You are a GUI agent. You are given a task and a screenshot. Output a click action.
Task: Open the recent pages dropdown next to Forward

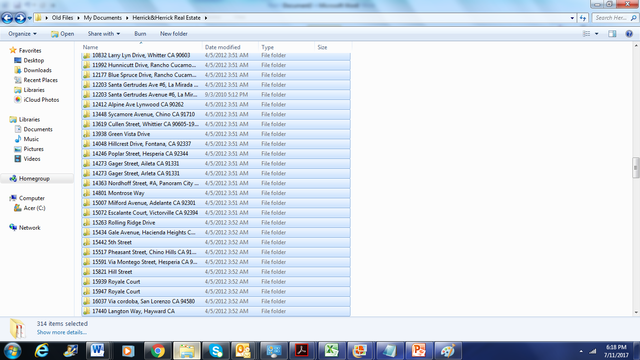[x=30, y=18]
